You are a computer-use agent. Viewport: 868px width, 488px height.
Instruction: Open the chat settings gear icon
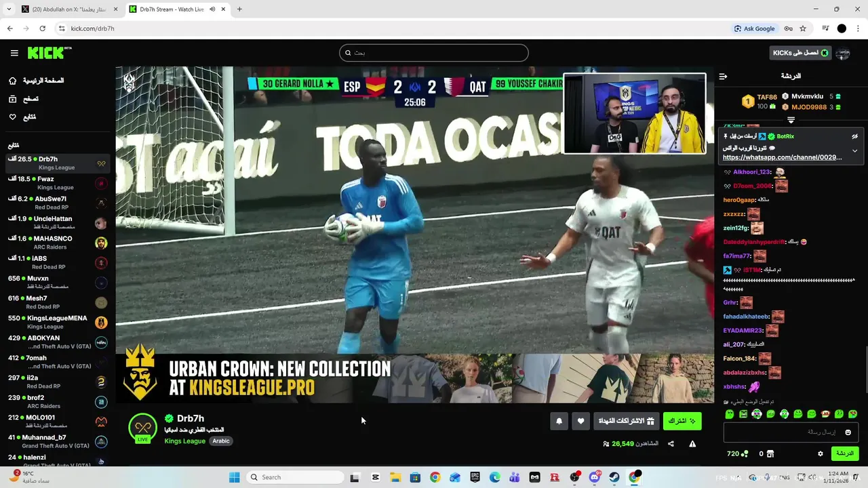820,453
